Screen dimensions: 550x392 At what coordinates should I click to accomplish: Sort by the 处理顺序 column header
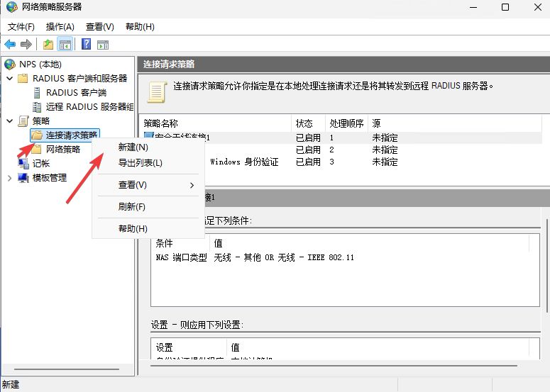(x=346, y=123)
